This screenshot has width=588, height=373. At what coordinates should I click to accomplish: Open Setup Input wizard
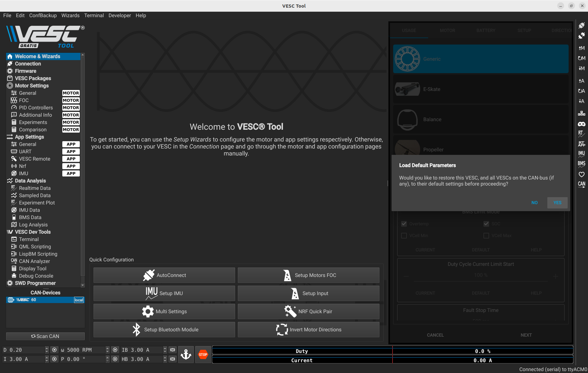(x=309, y=293)
